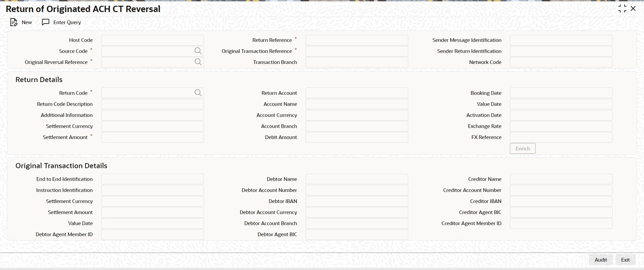Click the Enter Query toolbar label
The image size is (644, 270).
pyautogui.click(x=67, y=22)
